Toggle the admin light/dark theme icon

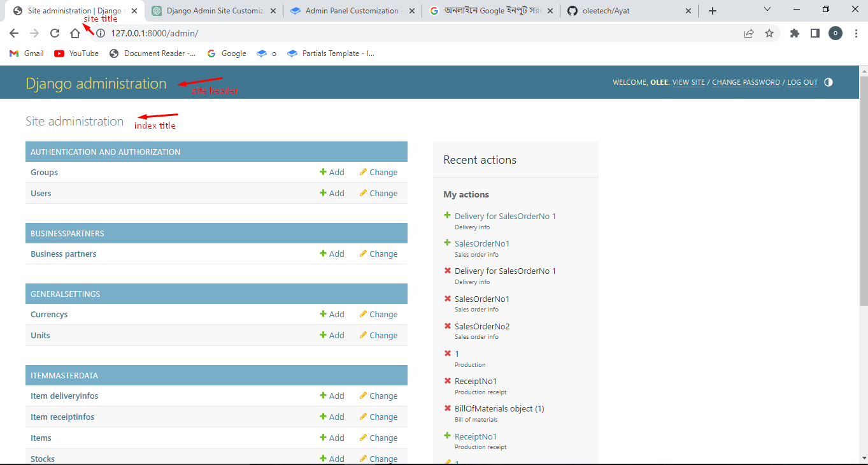click(x=828, y=82)
